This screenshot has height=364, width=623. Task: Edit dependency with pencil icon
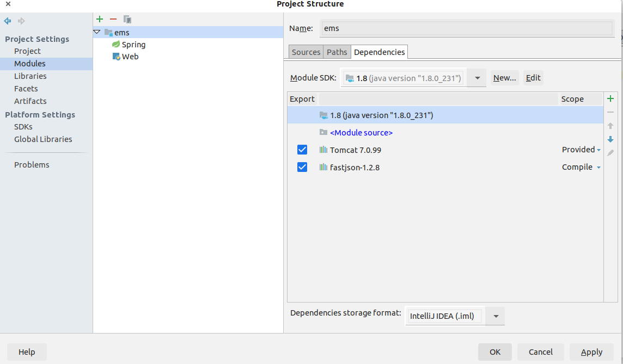pos(610,153)
